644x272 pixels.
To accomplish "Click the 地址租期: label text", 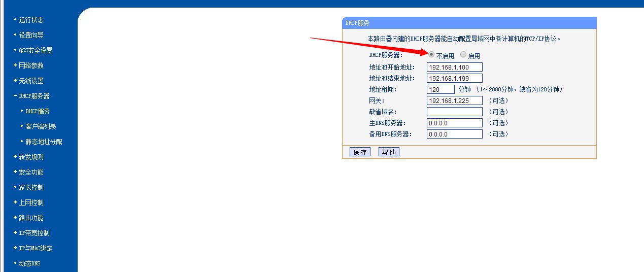I will click(383, 89).
